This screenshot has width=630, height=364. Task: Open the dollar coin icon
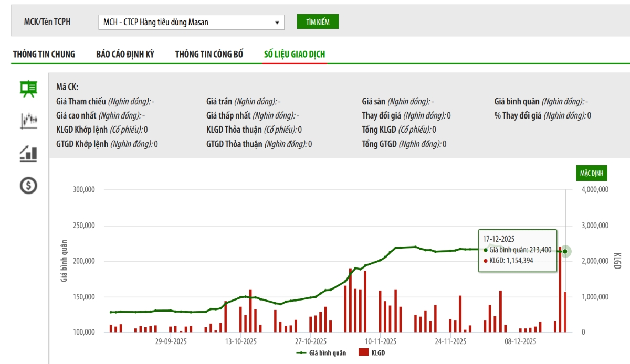28,185
